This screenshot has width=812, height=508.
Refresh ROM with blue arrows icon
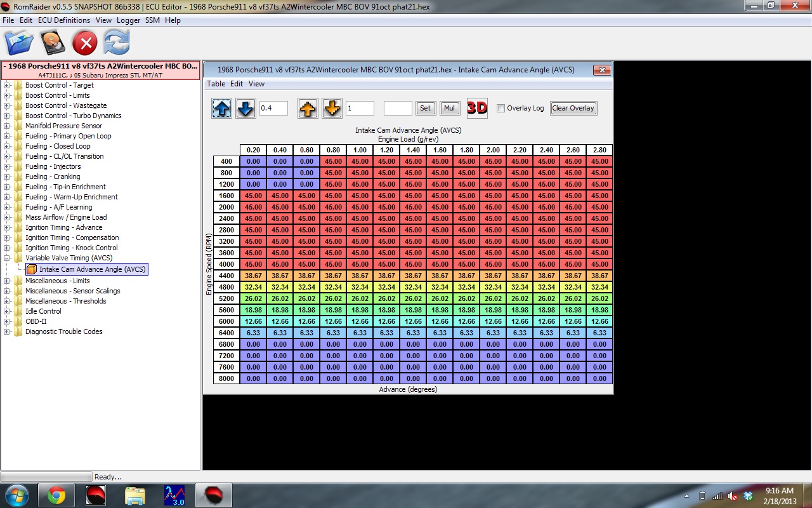coord(117,43)
